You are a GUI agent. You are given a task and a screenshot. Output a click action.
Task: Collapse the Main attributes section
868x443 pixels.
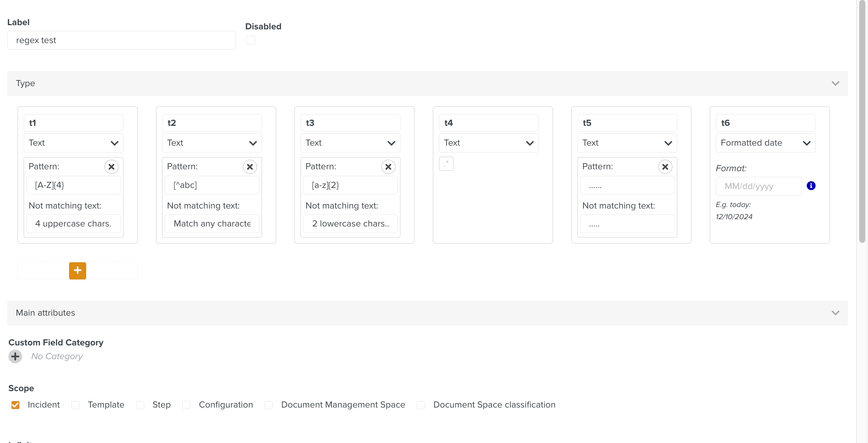836,313
